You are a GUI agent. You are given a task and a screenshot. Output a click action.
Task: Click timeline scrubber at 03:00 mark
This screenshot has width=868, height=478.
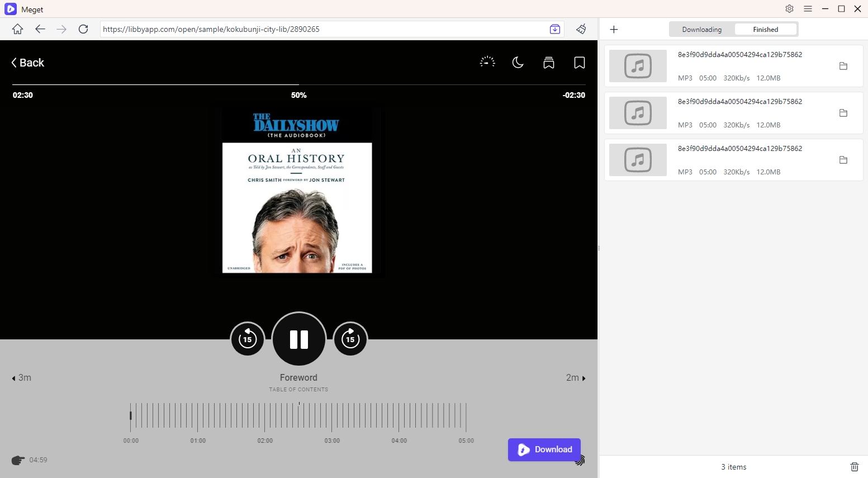pyautogui.click(x=332, y=417)
